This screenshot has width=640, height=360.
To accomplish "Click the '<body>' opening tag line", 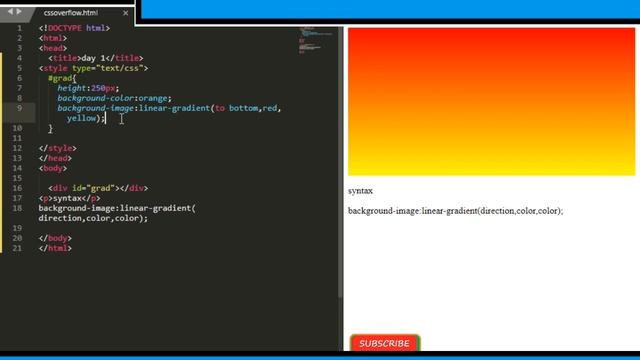I will click(53, 168).
